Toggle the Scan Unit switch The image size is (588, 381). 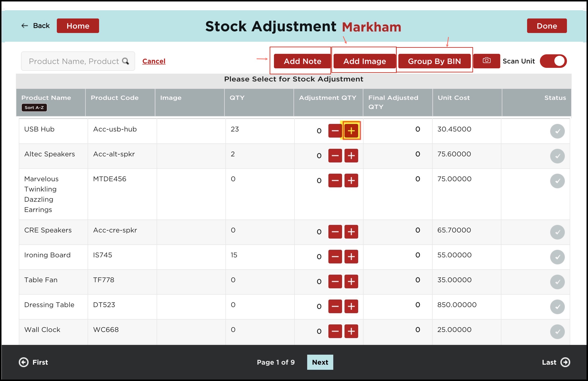click(553, 61)
